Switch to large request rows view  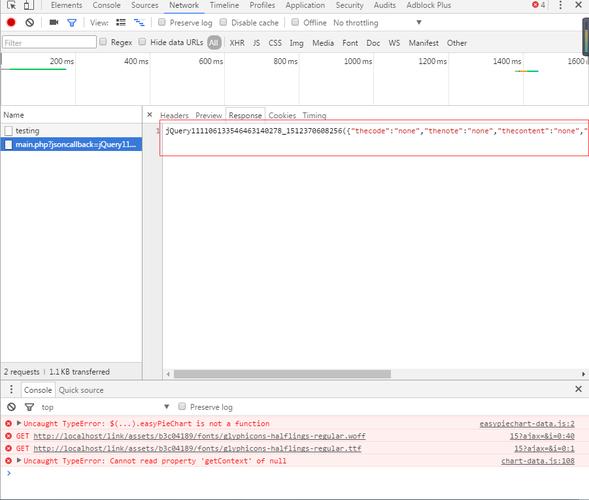(x=121, y=23)
